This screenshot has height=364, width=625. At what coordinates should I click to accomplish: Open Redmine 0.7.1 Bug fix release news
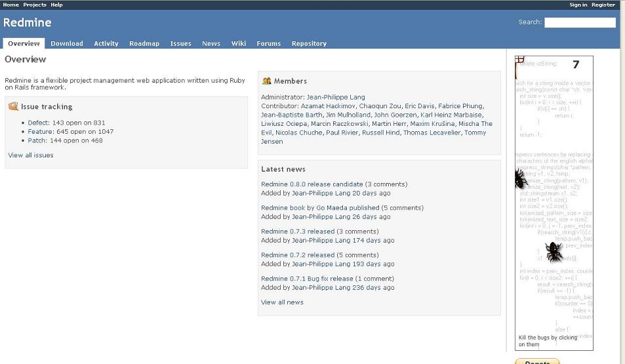point(307,278)
